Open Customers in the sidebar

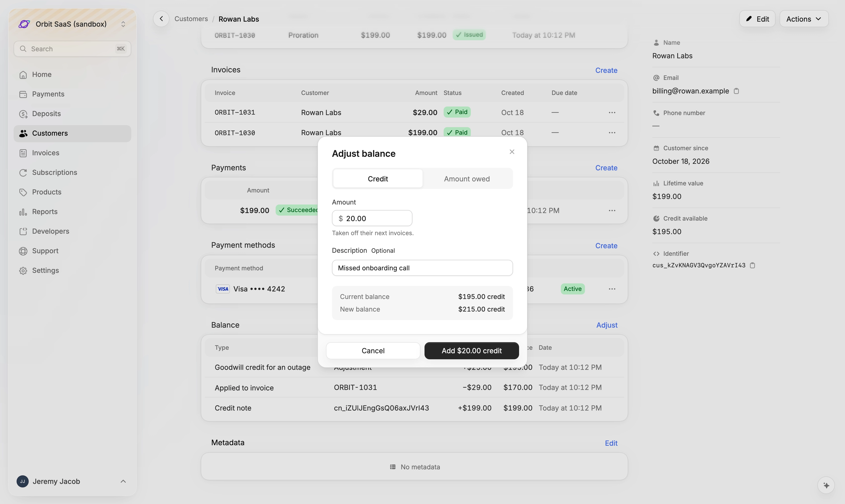pos(72,133)
